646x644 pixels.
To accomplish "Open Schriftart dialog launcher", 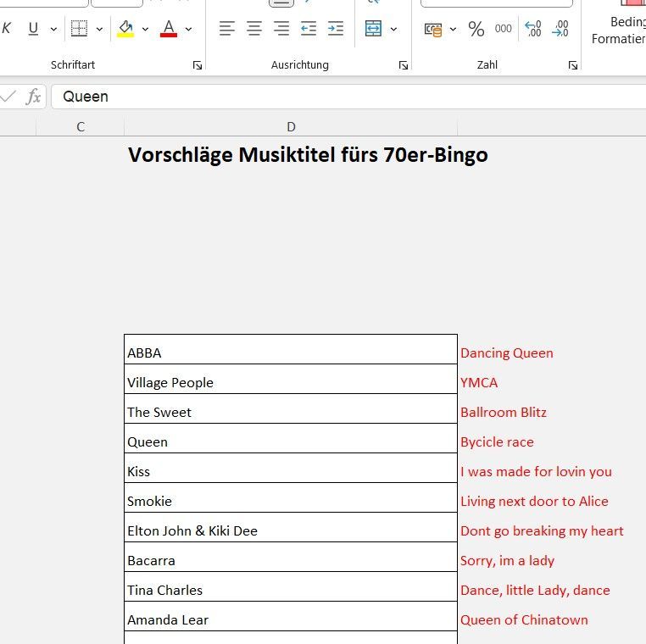I will [x=198, y=65].
